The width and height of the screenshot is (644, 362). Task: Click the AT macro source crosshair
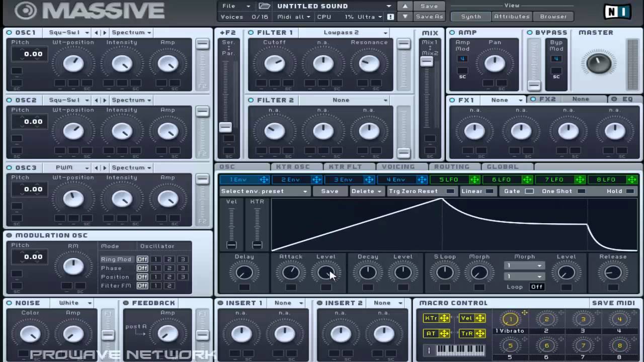[x=444, y=333]
